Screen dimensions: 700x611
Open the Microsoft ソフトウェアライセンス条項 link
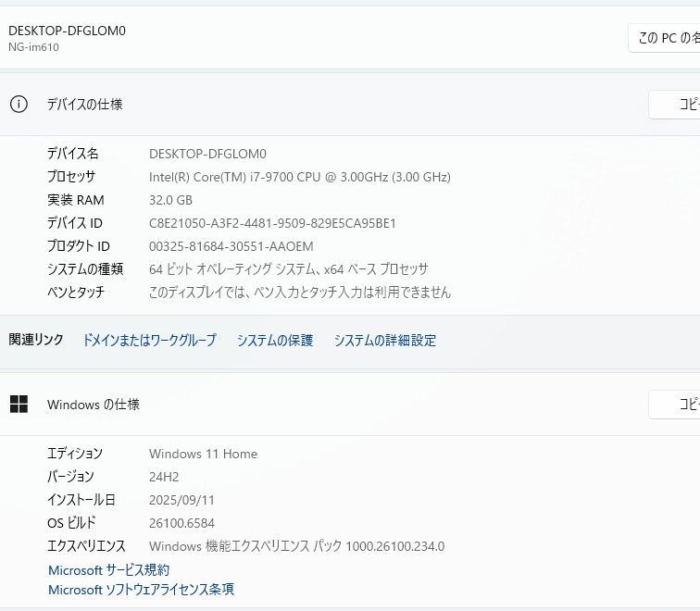click(x=141, y=590)
